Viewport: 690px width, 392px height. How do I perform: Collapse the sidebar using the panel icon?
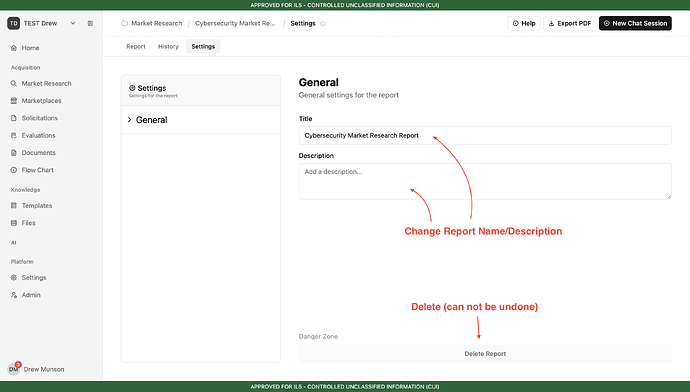[x=90, y=23]
